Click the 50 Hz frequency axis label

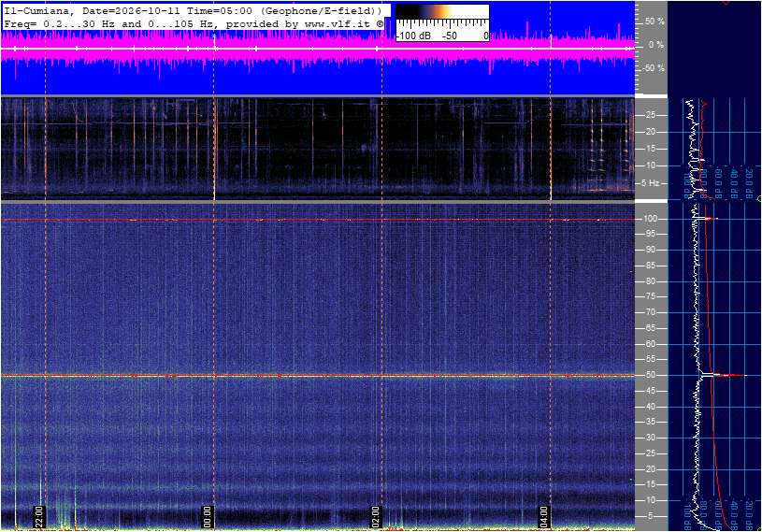pos(650,375)
